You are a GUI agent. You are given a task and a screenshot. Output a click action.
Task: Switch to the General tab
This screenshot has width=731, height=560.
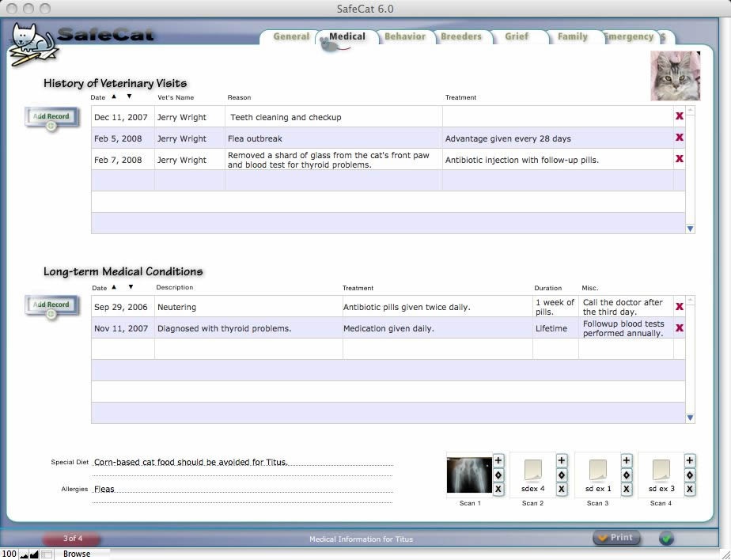[x=291, y=36]
